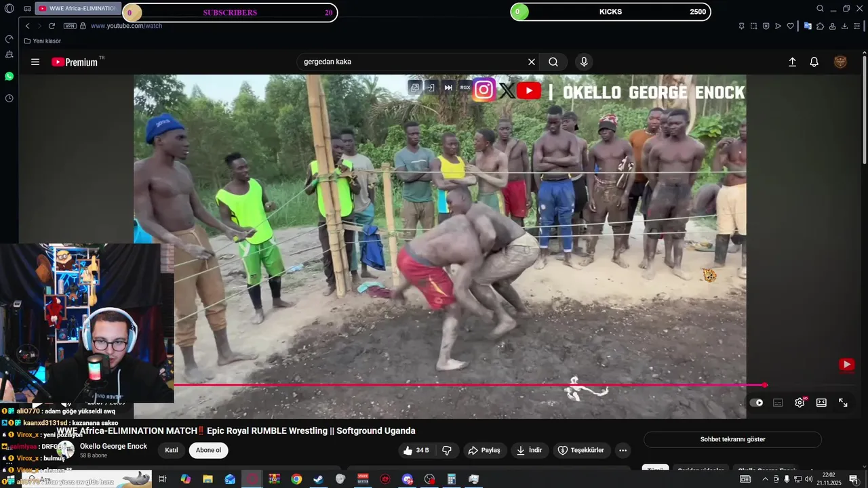The image size is (868, 488).
Task: Open Task View on the taskbar
Action: click(x=163, y=479)
